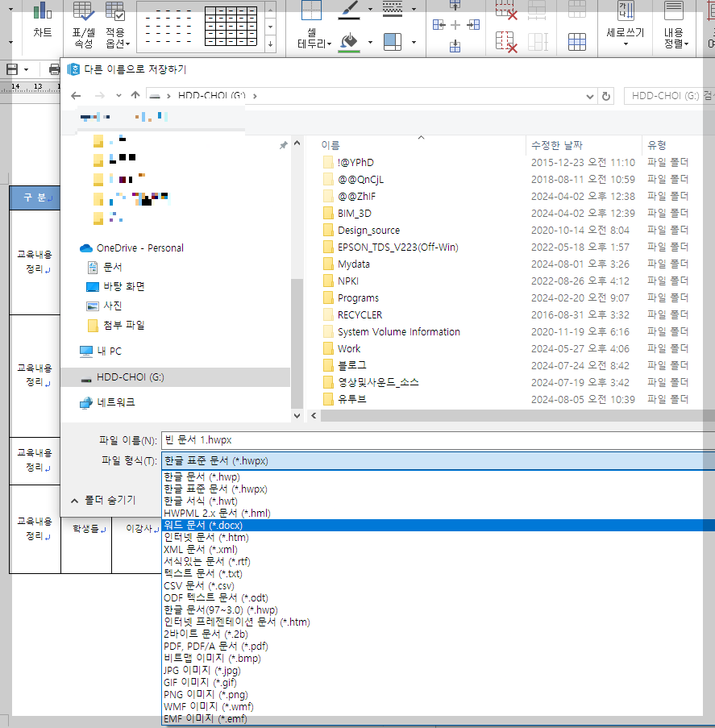This screenshot has width=715, height=728.
Task: Go back in the save dialog
Action: click(x=76, y=96)
